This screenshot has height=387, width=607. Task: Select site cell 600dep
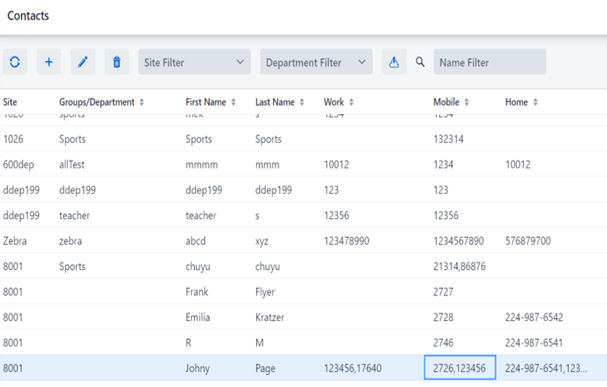pyautogui.click(x=19, y=164)
